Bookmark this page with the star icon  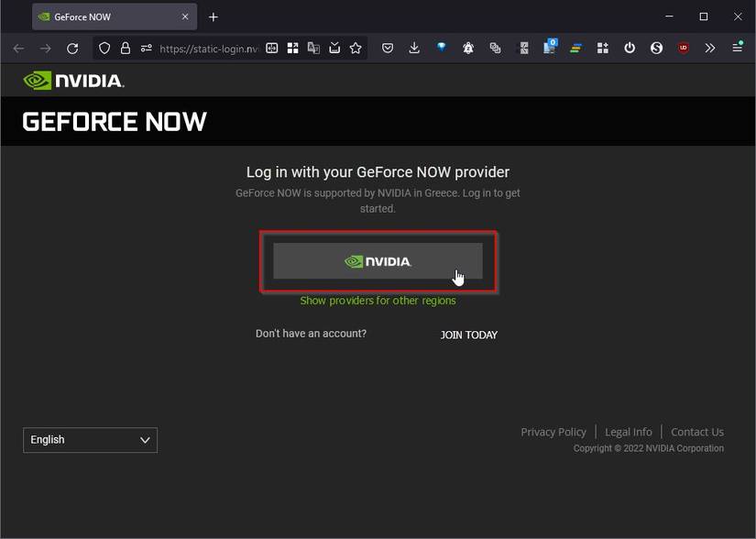point(356,48)
